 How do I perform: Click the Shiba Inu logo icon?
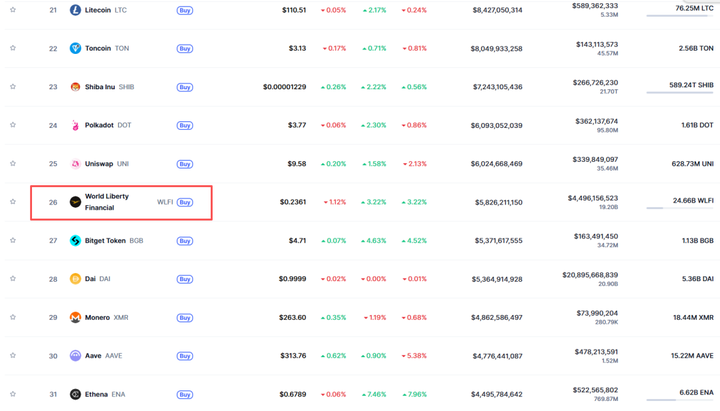click(75, 87)
